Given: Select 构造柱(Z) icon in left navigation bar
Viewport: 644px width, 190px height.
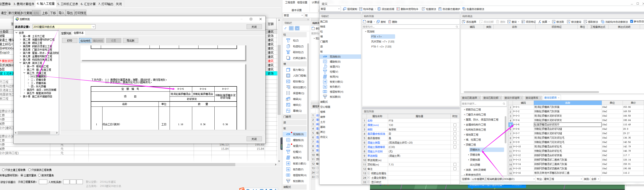Looking at the screenshot, I should click(x=288, y=46).
